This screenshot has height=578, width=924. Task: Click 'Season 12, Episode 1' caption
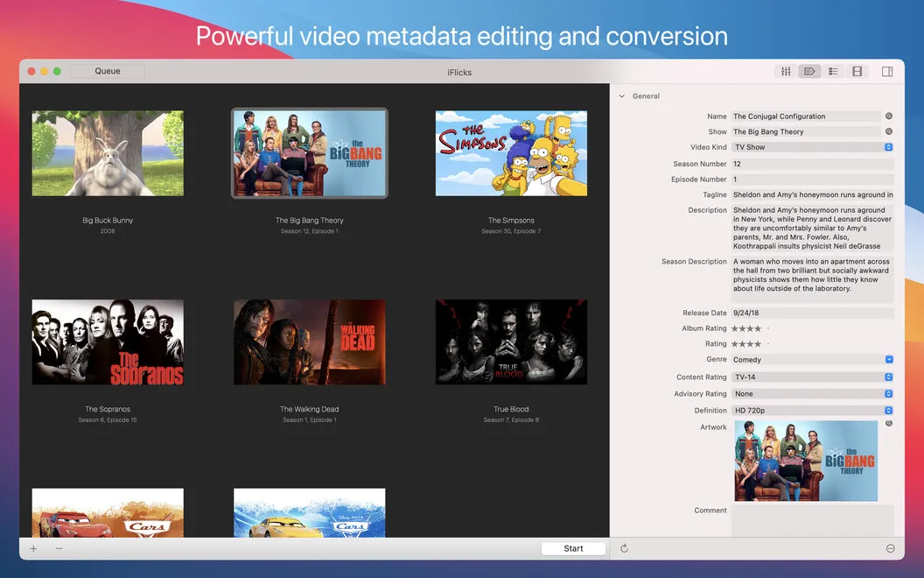(310, 231)
